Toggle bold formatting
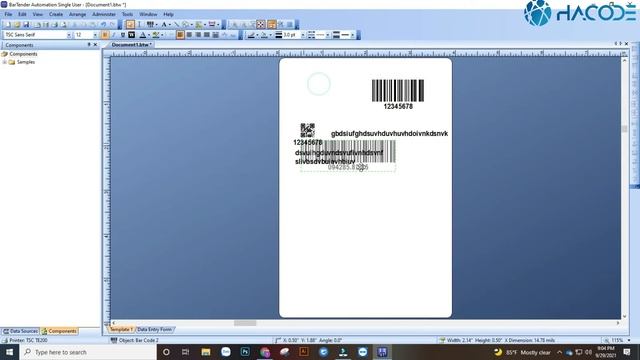Screen dimensions: 640x360 tap(105, 35)
